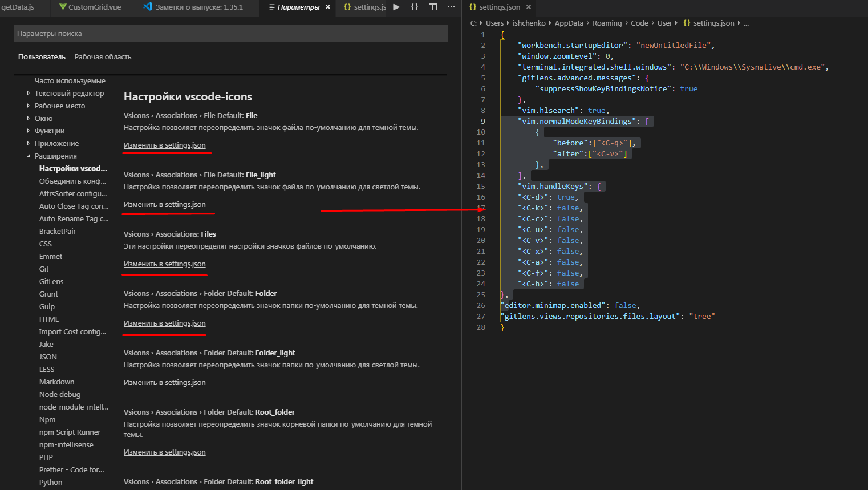Close the right settings.json tab
This screenshot has height=490, width=868.
point(529,7)
